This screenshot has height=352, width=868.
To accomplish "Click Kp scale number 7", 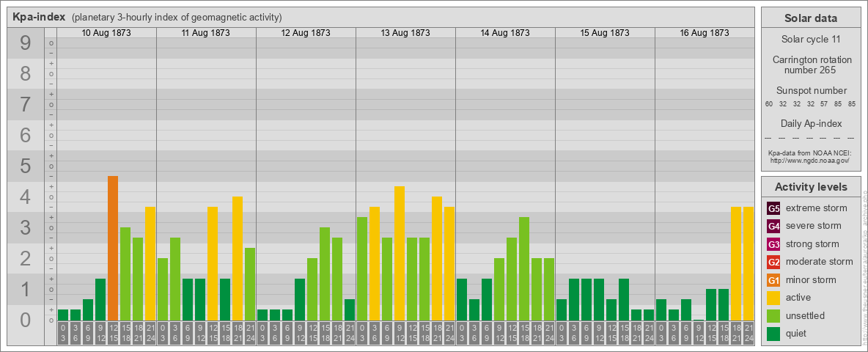I will click(x=26, y=105).
